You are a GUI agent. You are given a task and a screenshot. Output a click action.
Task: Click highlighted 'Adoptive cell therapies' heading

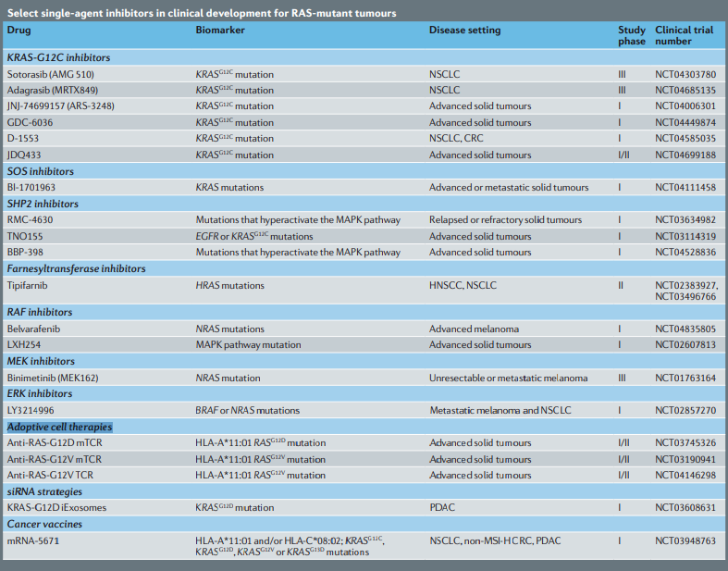coord(59,427)
